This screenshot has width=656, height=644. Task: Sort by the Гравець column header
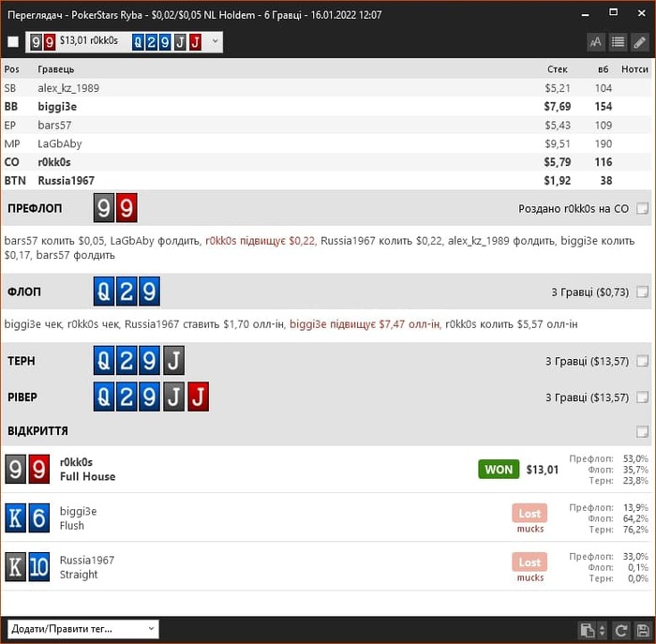pos(55,69)
